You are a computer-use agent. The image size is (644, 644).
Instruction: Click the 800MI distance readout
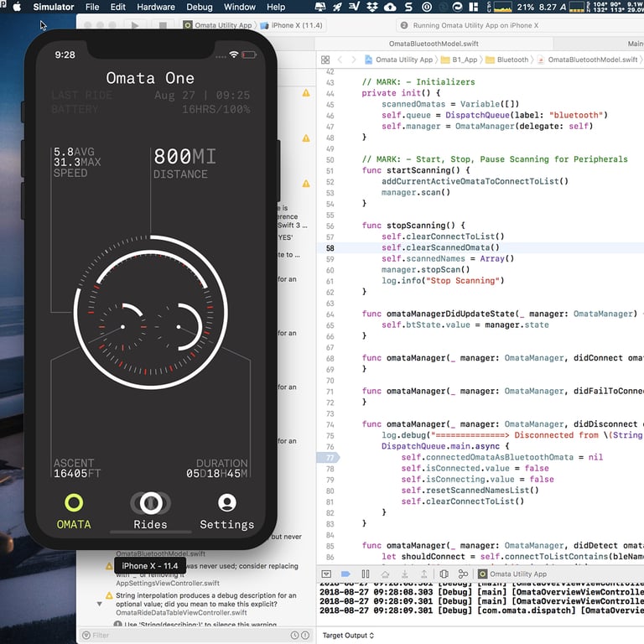click(184, 157)
